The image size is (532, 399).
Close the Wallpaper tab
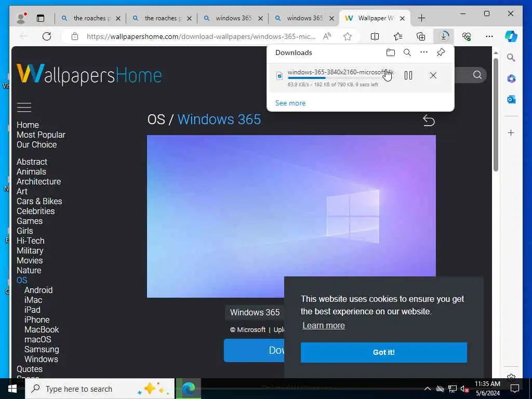tap(402, 18)
